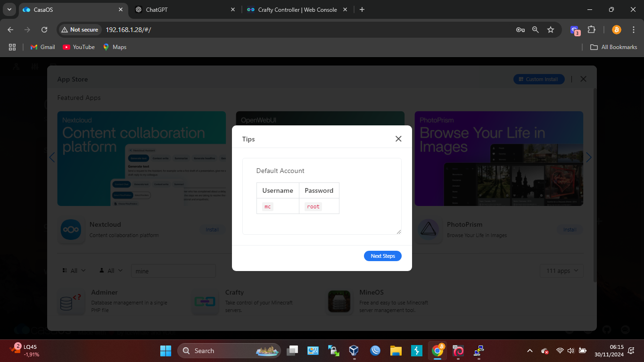Screen dimensions: 644x362
Task: Open a new browser tab
Action: (x=362, y=9)
